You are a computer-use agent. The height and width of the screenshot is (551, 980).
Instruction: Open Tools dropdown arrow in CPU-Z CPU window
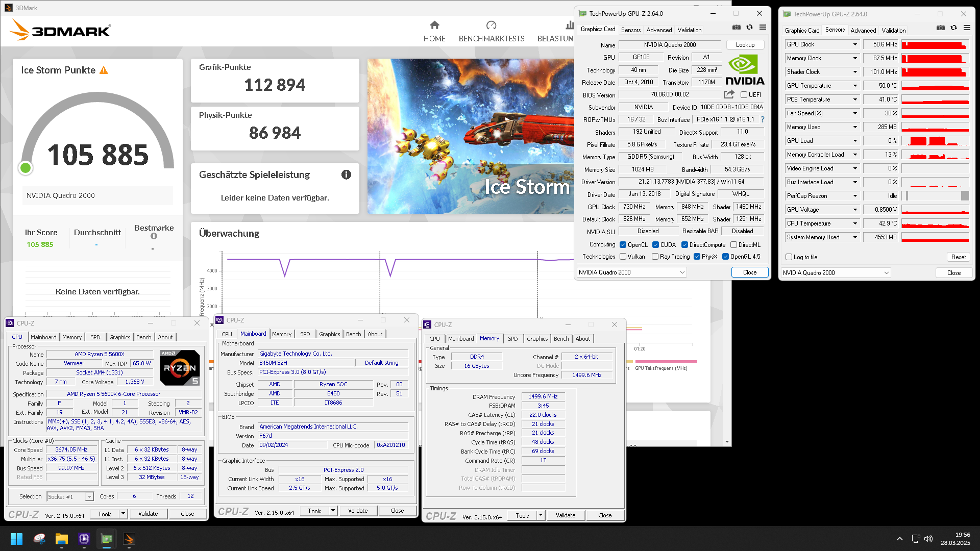(123, 514)
